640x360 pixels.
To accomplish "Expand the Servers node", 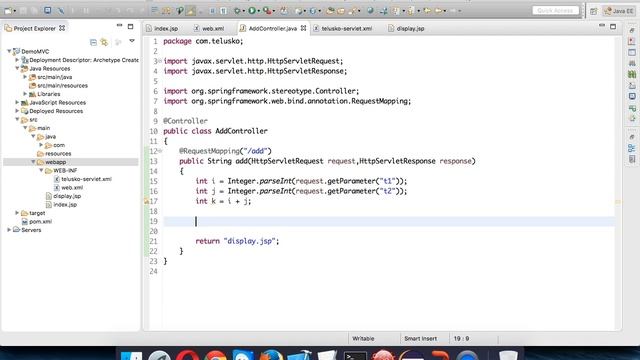I will [x=9, y=230].
